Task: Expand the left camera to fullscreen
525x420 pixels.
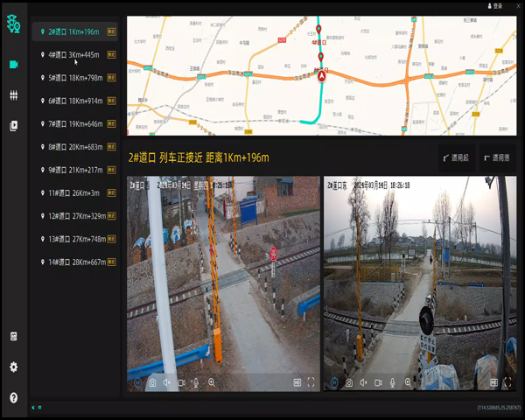Action: [311, 382]
